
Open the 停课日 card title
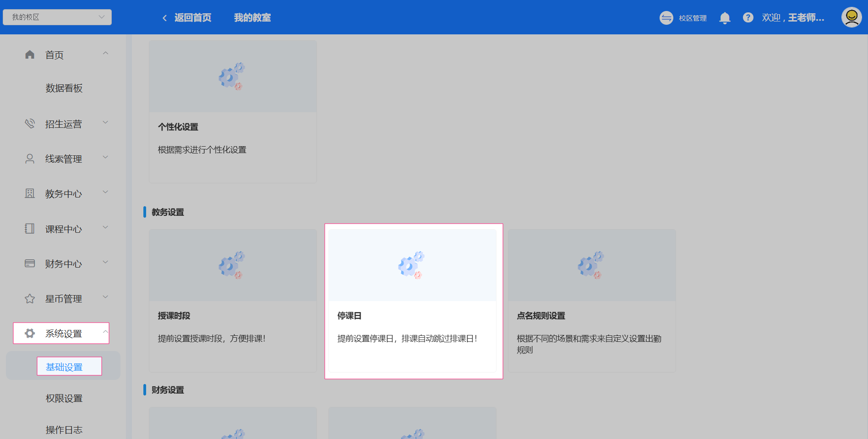coord(349,316)
